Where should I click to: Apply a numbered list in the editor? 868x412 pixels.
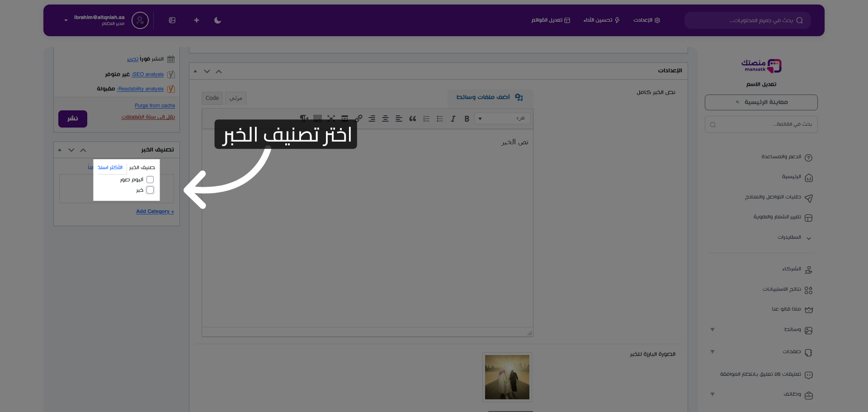tap(426, 118)
